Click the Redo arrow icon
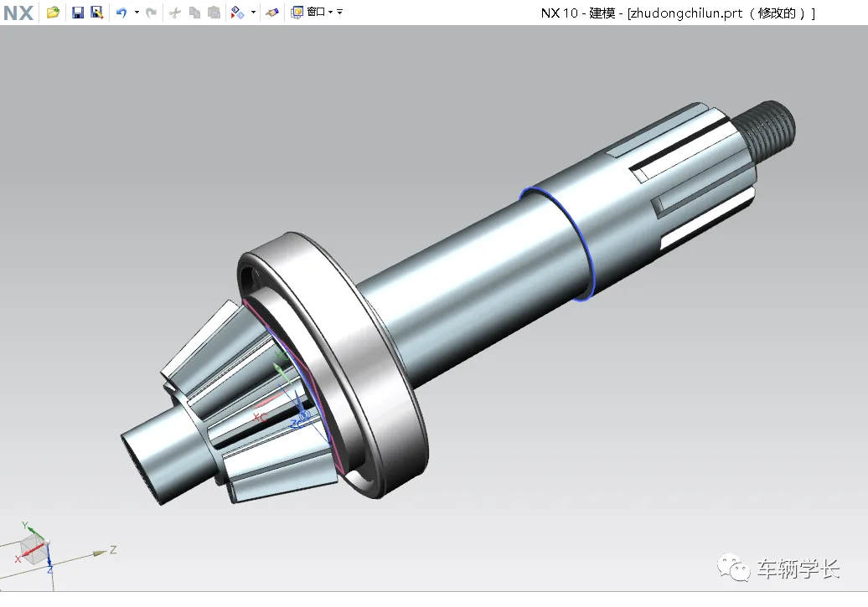 [151, 13]
